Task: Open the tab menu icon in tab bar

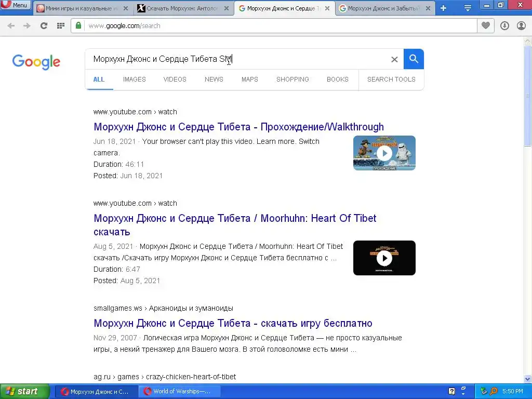Action: point(468,8)
